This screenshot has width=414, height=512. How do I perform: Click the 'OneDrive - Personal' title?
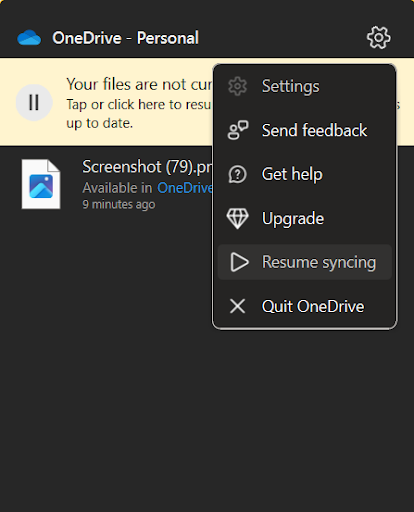(125, 38)
